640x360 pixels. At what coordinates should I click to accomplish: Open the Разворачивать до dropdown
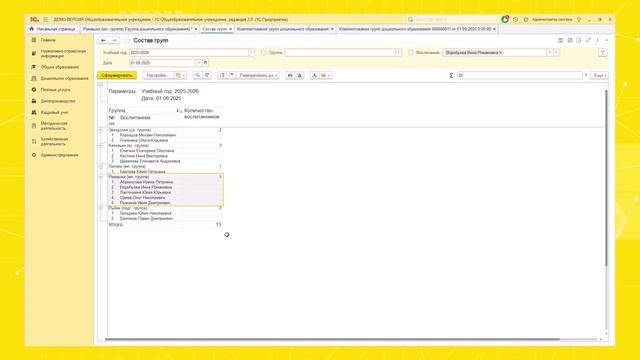click(x=258, y=76)
